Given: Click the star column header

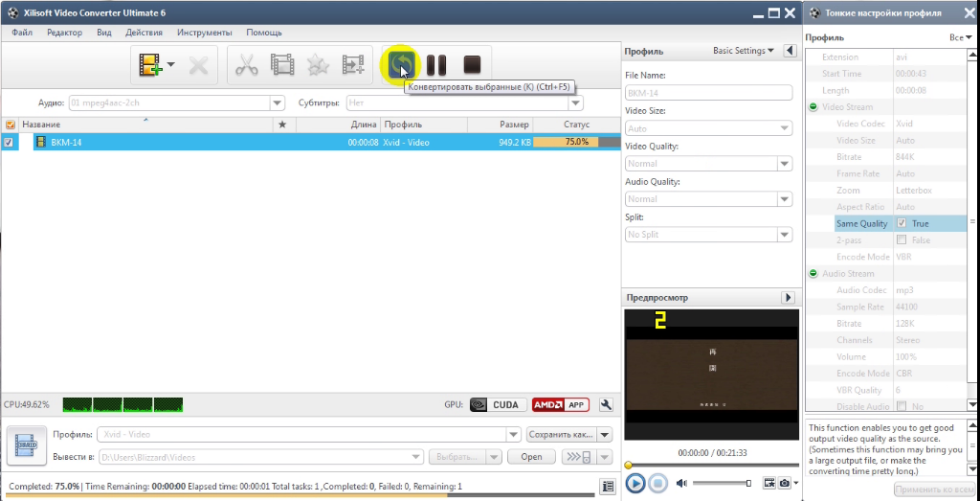Looking at the screenshot, I should [x=282, y=125].
